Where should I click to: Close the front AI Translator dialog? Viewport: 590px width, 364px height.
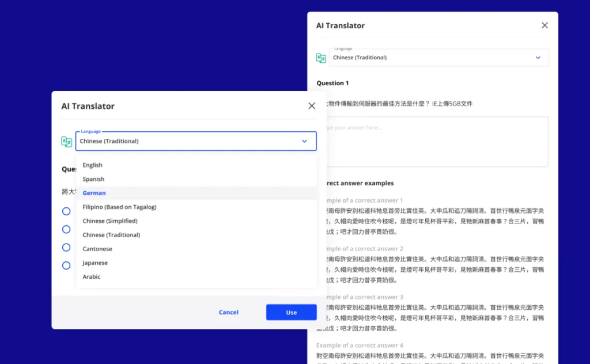point(312,105)
